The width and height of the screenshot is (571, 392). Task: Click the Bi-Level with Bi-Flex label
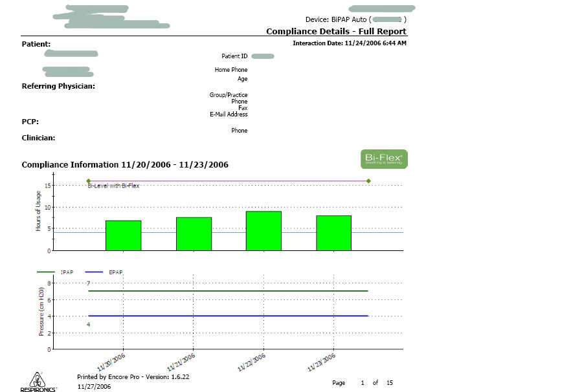[x=114, y=186]
